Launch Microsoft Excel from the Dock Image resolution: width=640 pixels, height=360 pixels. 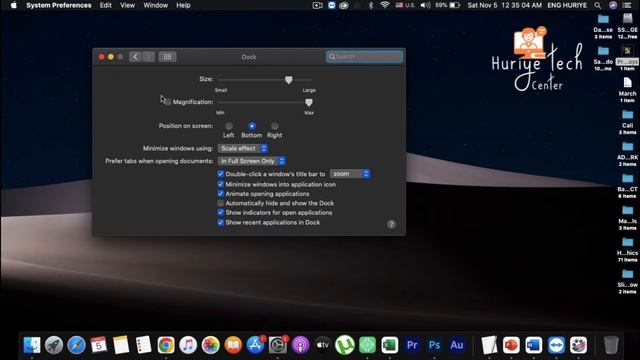pyautogui.click(x=390, y=345)
